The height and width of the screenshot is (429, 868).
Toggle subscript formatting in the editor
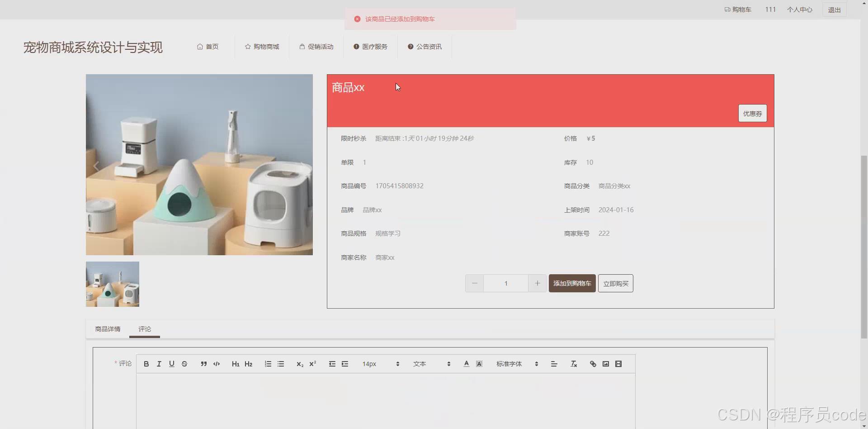point(299,363)
